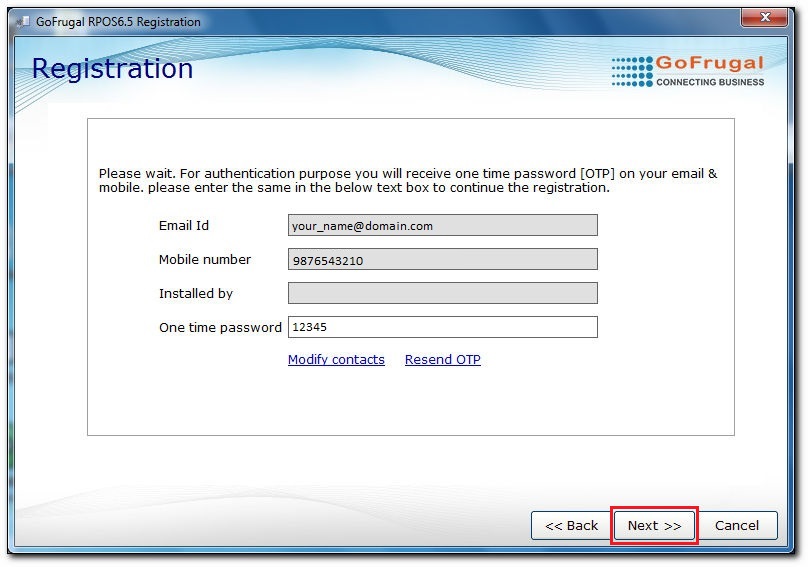The image size is (808, 567).
Task: Proceed with the Next button
Action: pyautogui.click(x=654, y=525)
